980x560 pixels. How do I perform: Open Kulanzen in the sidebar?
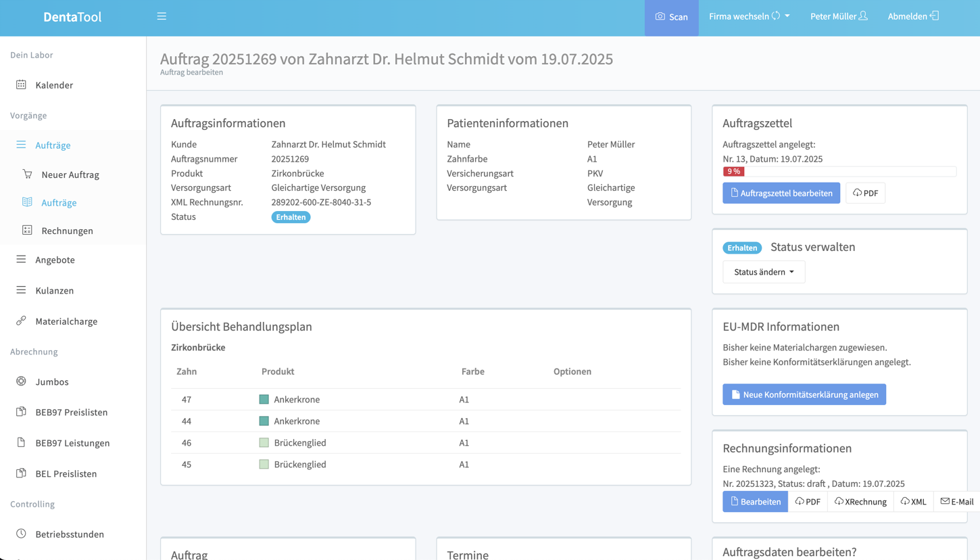click(x=54, y=290)
